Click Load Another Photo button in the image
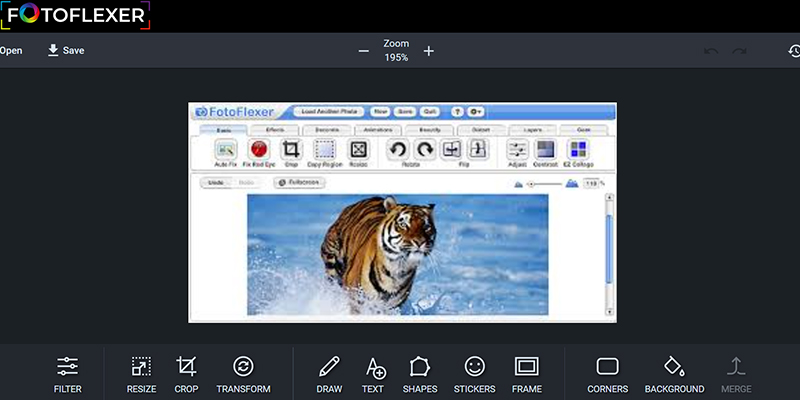The height and width of the screenshot is (400, 800). pos(329,112)
